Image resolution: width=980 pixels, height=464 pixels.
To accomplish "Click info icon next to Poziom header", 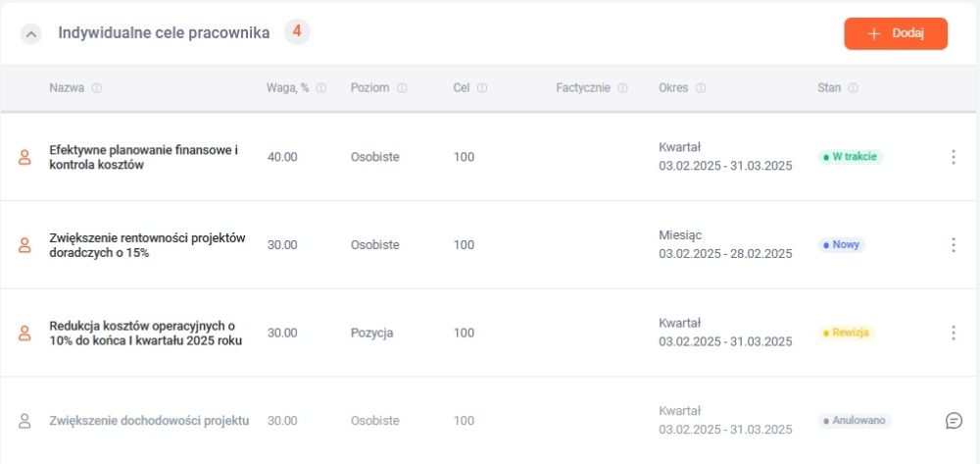I will [402, 88].
